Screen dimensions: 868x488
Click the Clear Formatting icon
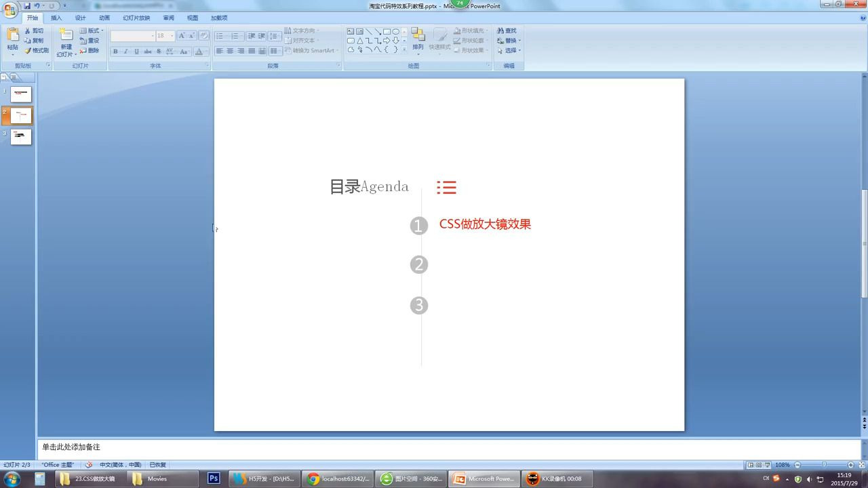click(x=203, y=35)
